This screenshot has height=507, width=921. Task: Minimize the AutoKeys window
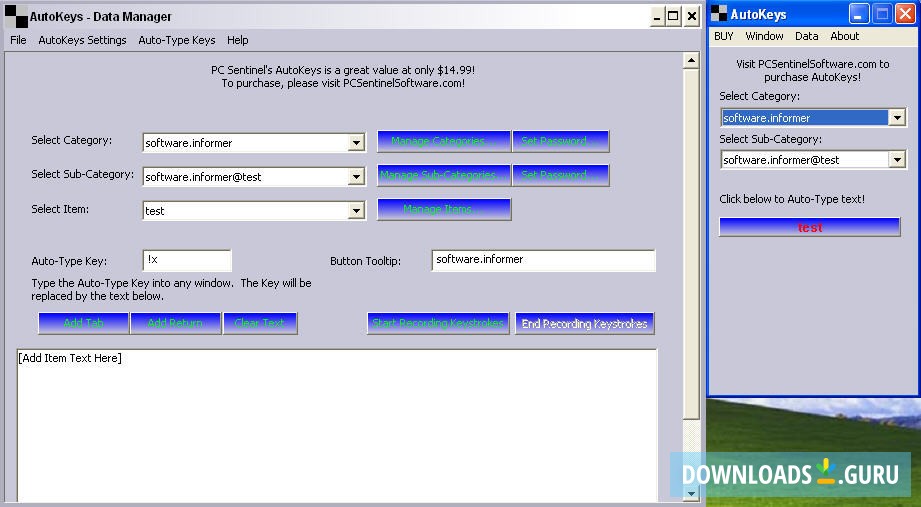[859, 14]
